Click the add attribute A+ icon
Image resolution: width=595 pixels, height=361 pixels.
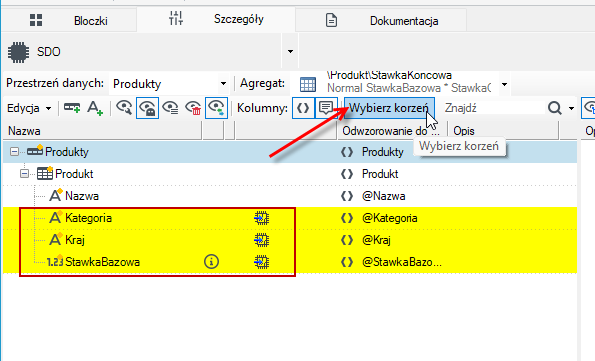95,108
